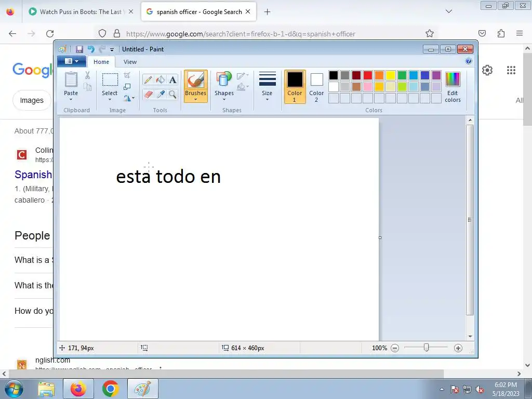Viewport: 532px width, 399px height.
Task: Click the Firefox address bar URL
Action: coord(241,34)
